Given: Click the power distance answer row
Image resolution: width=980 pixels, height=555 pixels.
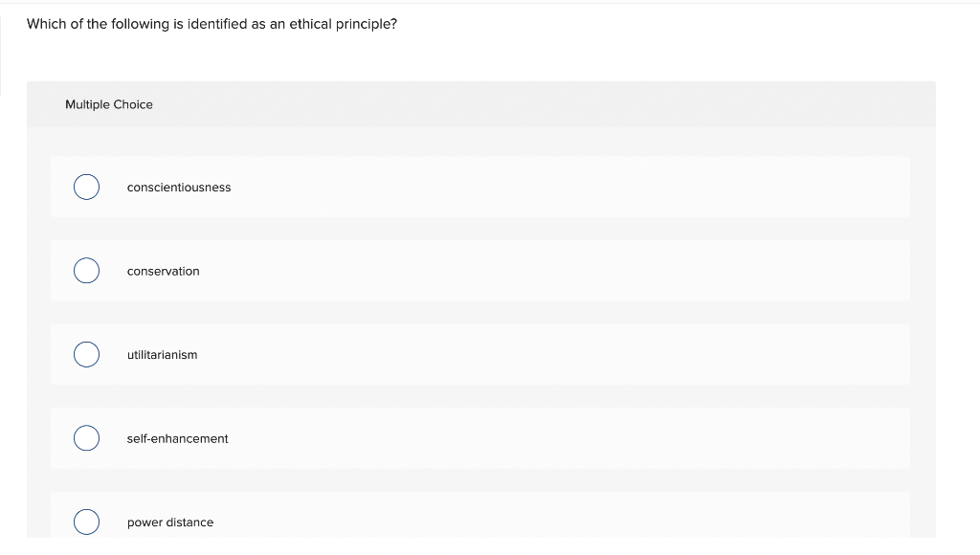Looking at the screenshot, I should point(479,522).
